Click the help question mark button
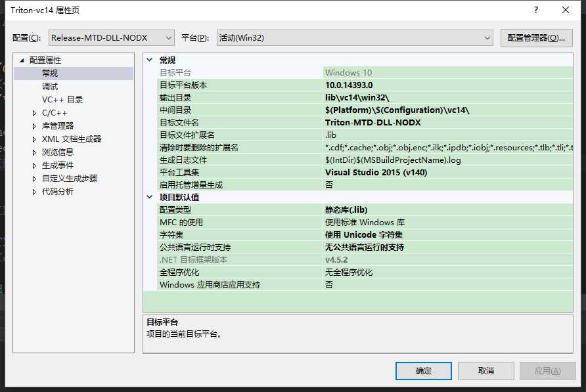The image size is (586, 392). pos(536,10)
